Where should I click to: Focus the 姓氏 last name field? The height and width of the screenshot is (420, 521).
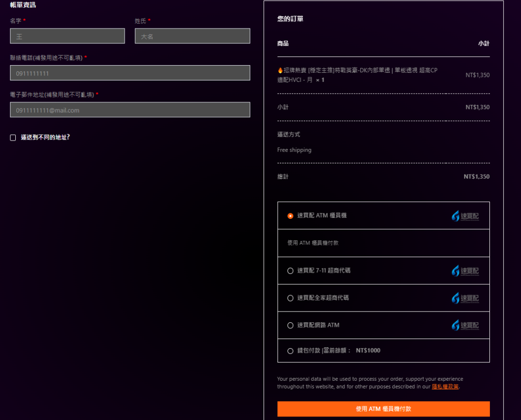click(x=192, y=36)
